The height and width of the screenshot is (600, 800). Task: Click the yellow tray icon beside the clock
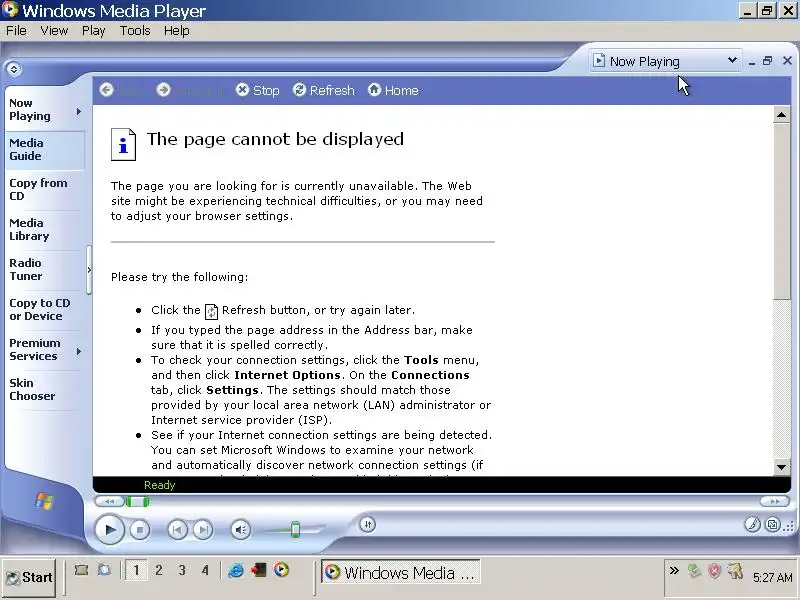pyautogui.click(x=735, y=570)
